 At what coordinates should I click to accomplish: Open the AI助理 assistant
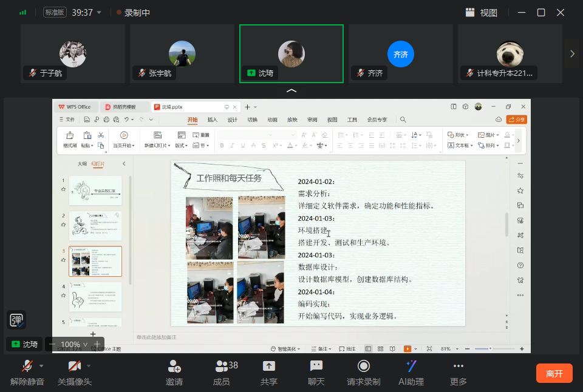(x=411, y=367)
